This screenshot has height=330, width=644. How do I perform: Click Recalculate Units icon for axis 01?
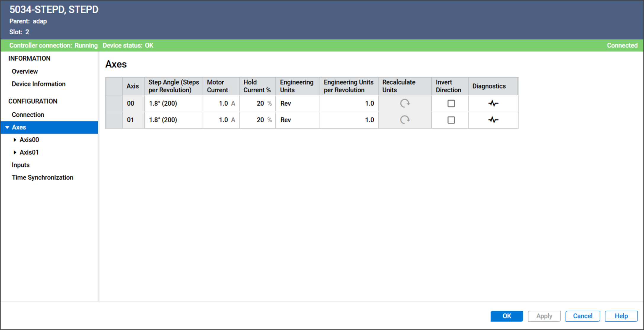pos(405,120)
